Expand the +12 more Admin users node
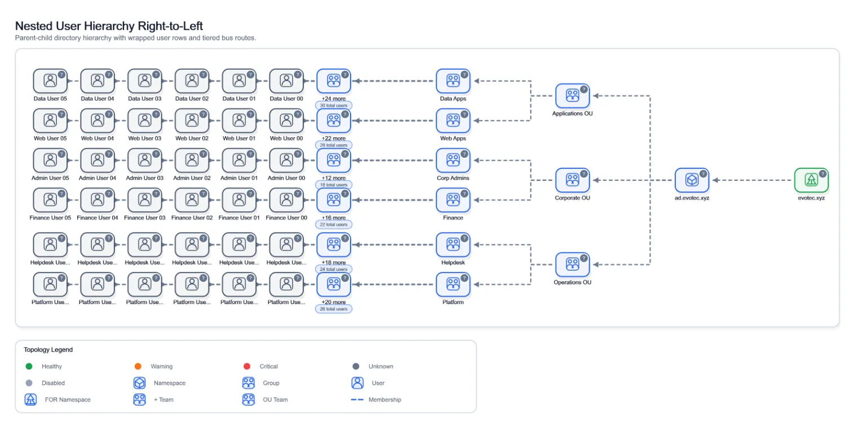The height and width of the screenshot is (428, 868). tap(334, 160)
